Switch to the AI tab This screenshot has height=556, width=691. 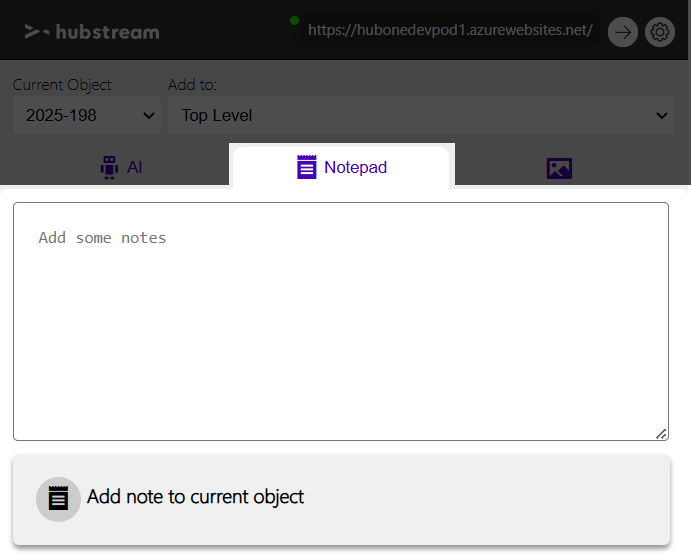click(x=121, y=167)
